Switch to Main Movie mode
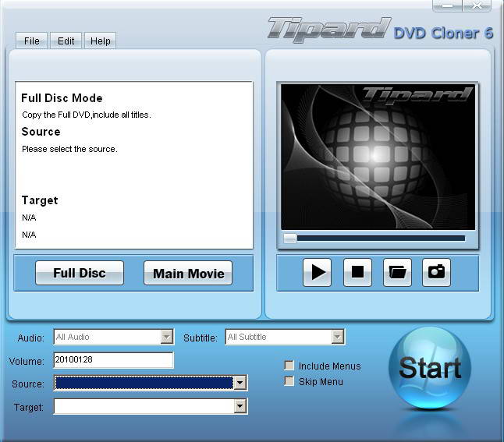 (188, 273)
